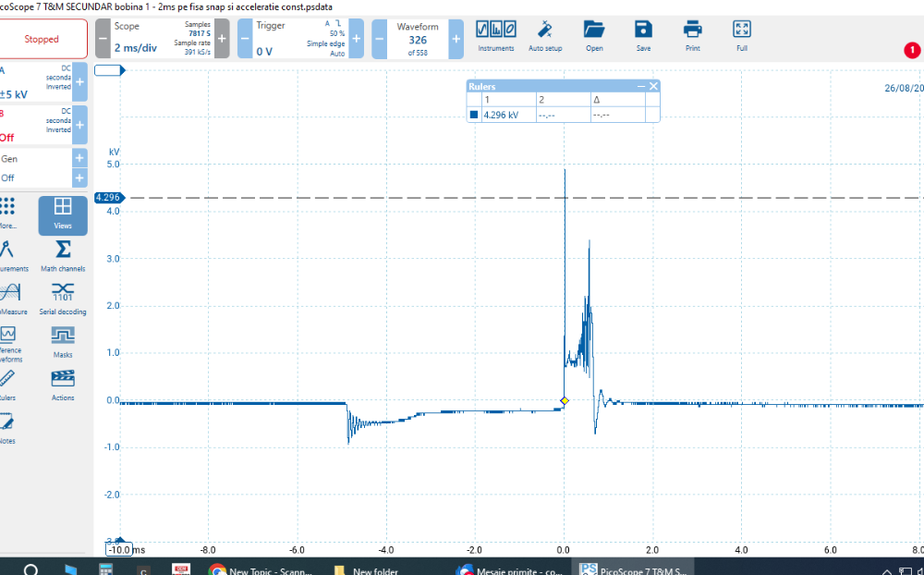
Task: Open the Actions panel icon
Action: [x=63, y=384]
